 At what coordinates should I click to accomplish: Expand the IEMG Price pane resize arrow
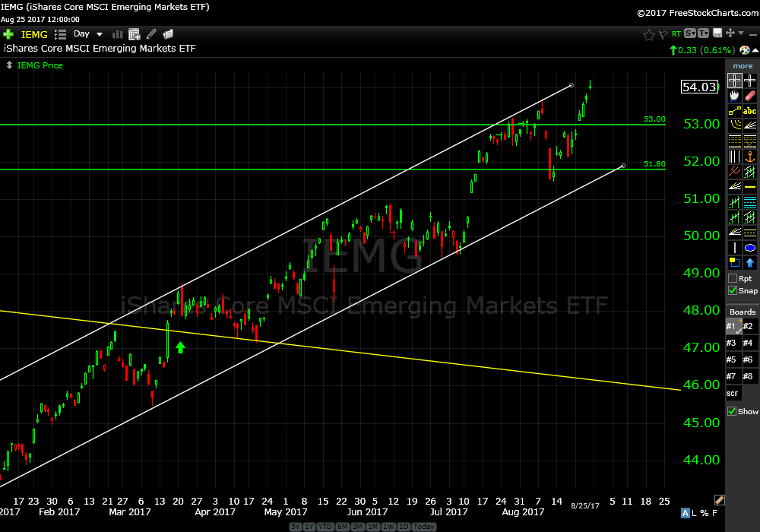tap(8, 65)
